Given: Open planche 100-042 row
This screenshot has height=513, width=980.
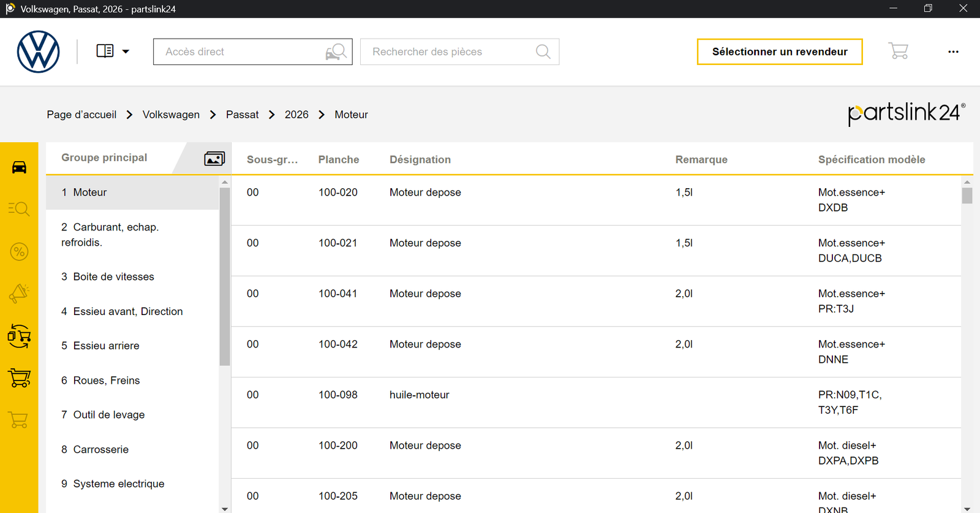Looking at the screenshot, I should [x=596, y=352].
